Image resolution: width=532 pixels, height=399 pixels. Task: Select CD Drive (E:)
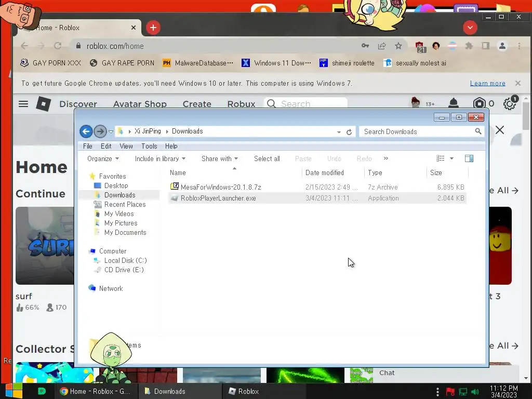(124, 270)
